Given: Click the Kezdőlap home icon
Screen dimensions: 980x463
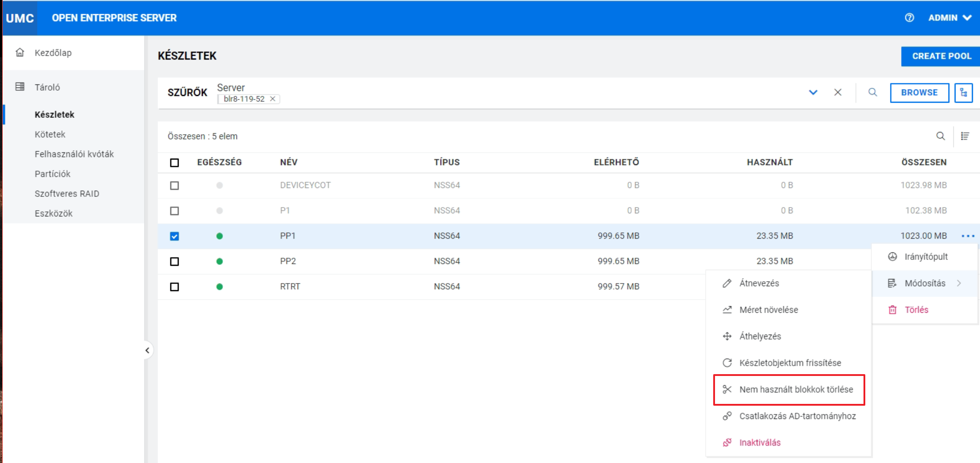Looking at the screenshot, I should point(20,52).
